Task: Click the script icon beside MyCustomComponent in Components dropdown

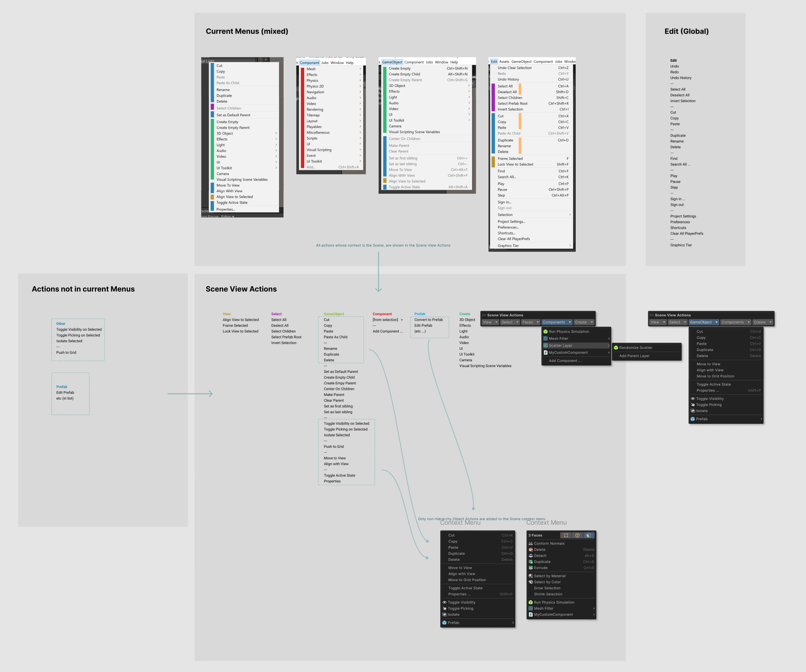Action: (546, 352)
